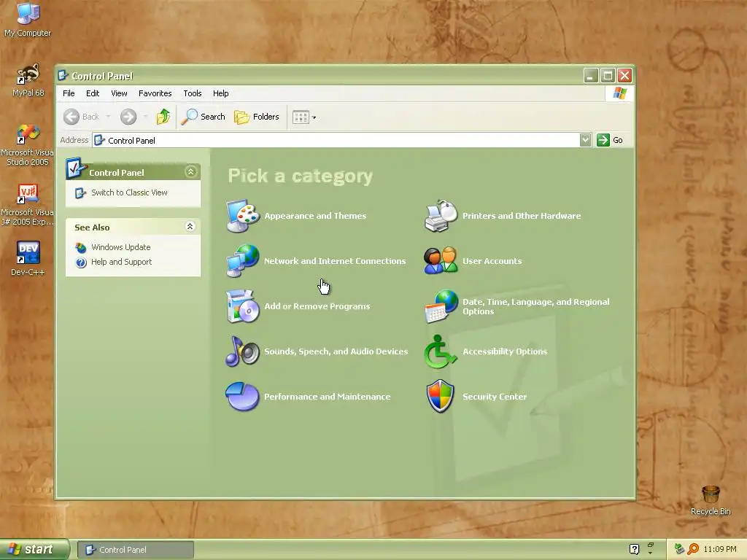Click the Control Panel title bar icon
The image size is (747, 560).
(x=63, y=75)
